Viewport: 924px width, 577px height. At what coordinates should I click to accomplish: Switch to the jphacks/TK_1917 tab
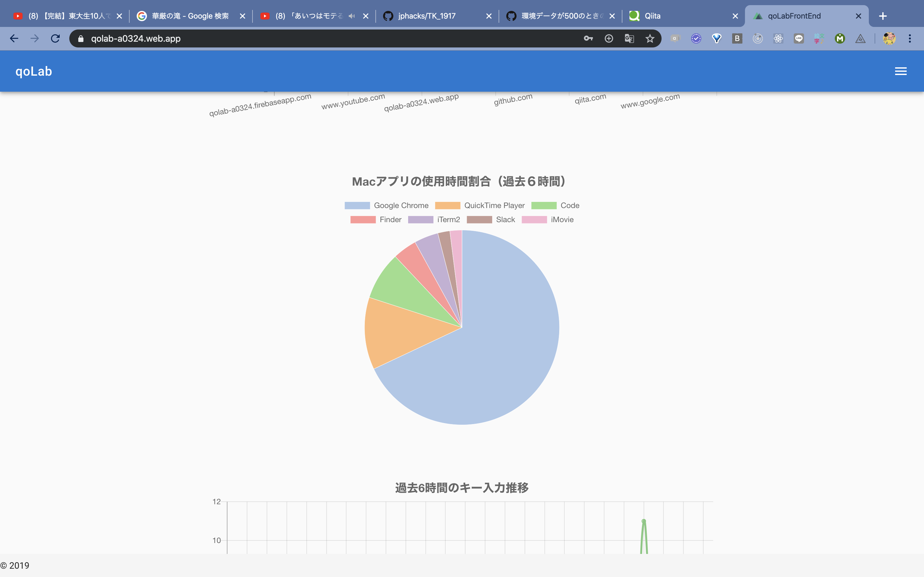coord(426,16)
